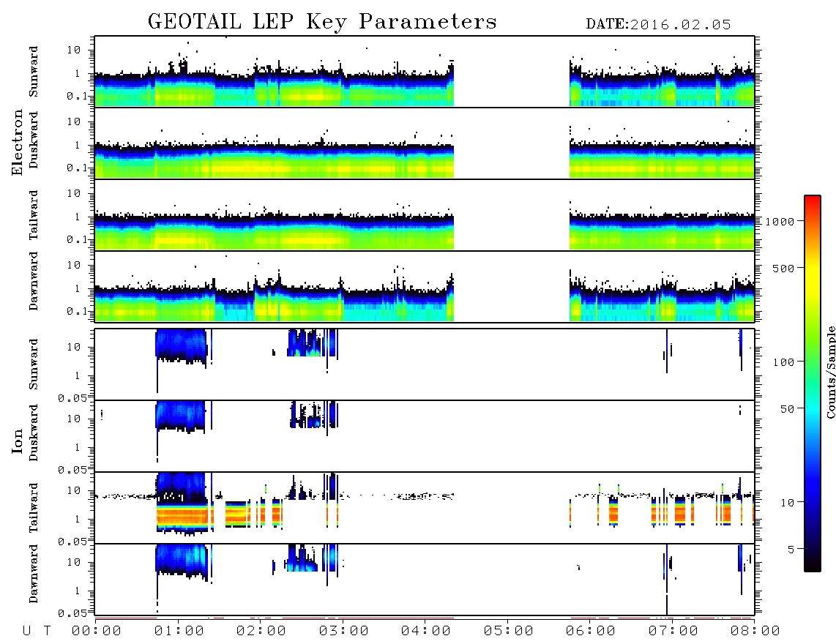Image resolution: width=836 pixels, height=644 pixels.
Task: Click the 100 colorbar tick value
Action: pos(784,362)
